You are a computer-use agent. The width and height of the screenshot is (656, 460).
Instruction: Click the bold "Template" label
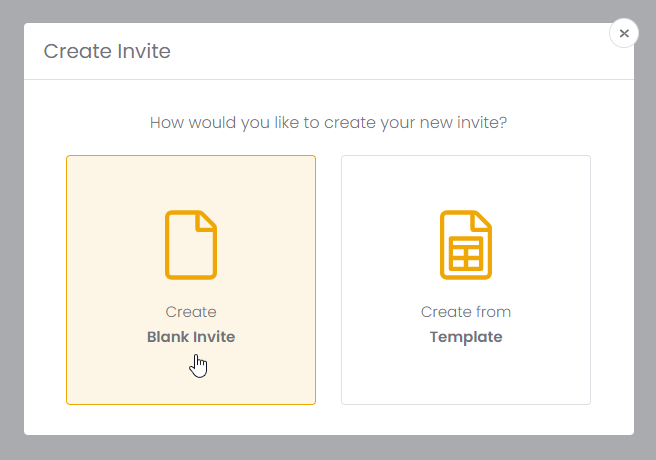pyautogui.click(x=466, y=337)
